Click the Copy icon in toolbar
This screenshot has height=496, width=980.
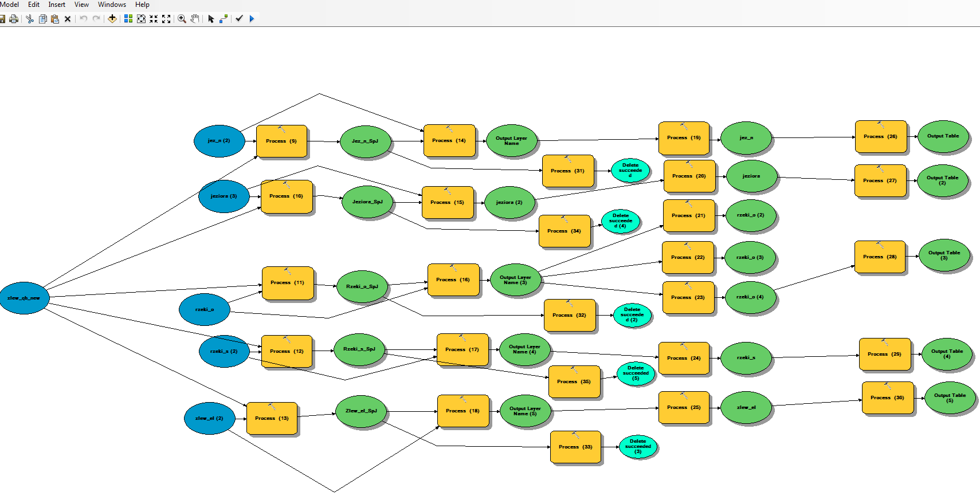[x=42, y=19]
